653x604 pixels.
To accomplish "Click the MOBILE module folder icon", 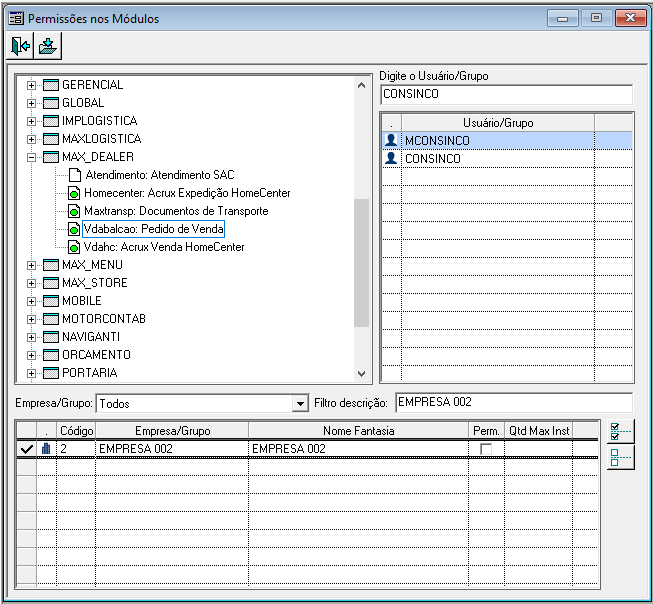I will [x=51, y=301].
